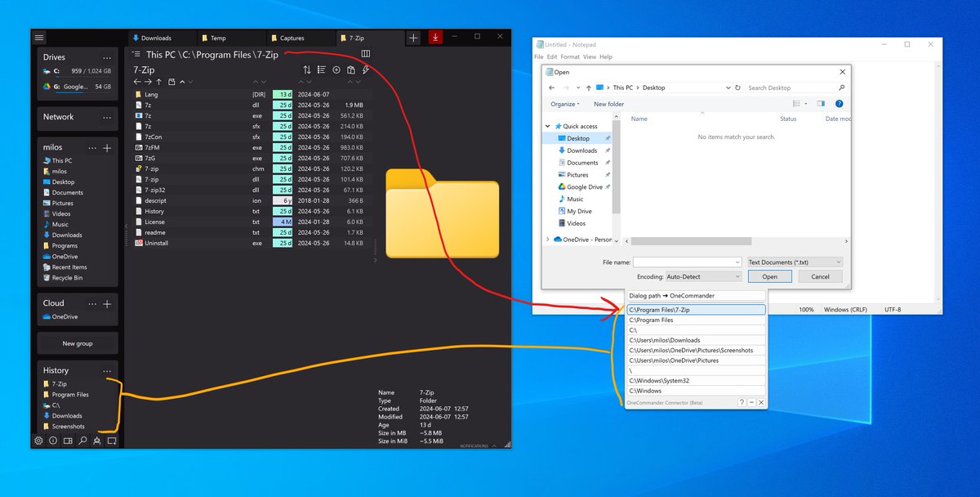The height and width of the screenshot is (497, 980).
Task: Switch to the Captures tab
Action: (301, 38)
